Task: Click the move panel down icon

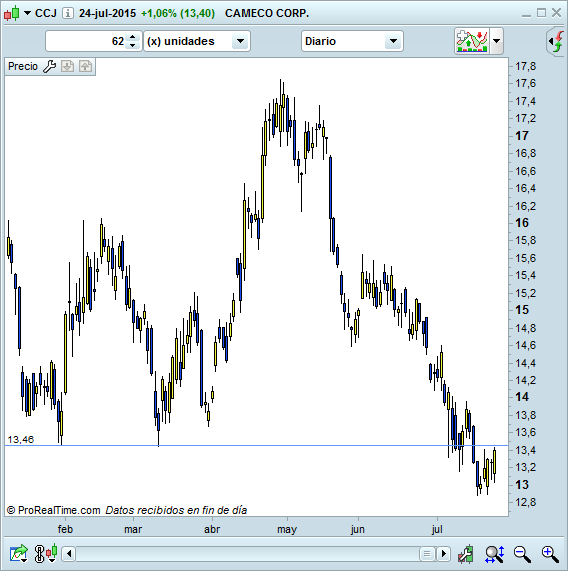Action: [68, 66]
